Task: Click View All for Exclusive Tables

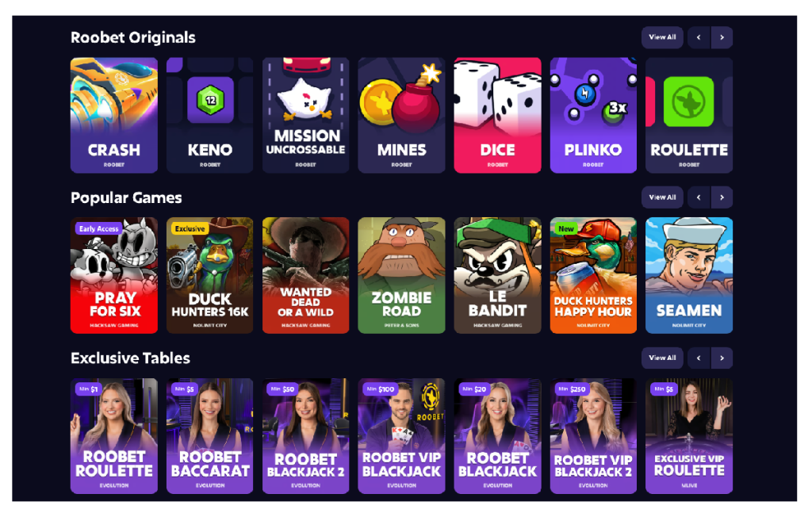Action: tap(662, 358)
